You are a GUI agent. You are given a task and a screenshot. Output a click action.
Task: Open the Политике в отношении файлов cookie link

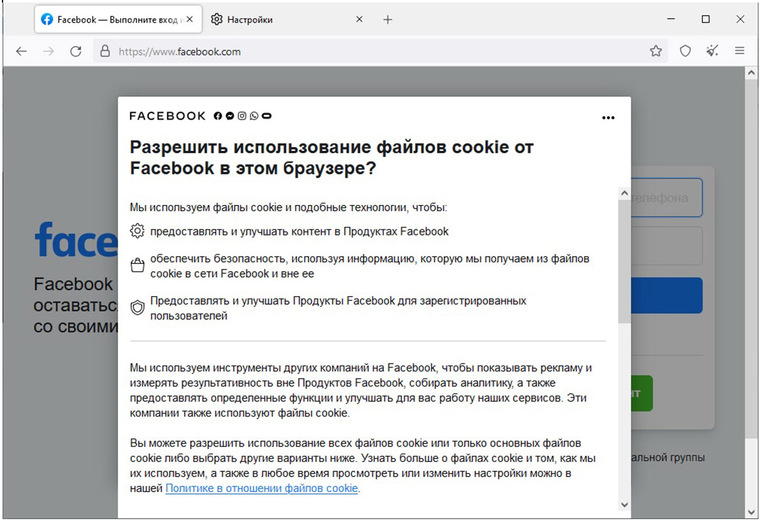pos(261,488)
